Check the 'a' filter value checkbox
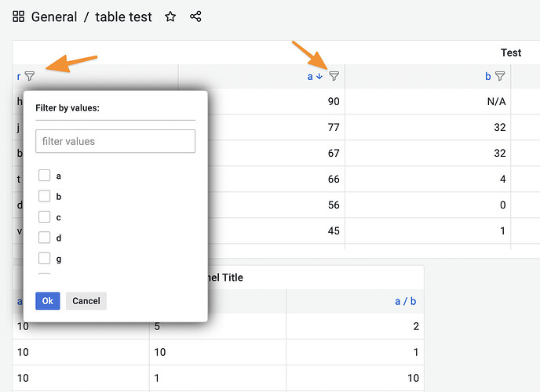 click(x=45, y=176)
